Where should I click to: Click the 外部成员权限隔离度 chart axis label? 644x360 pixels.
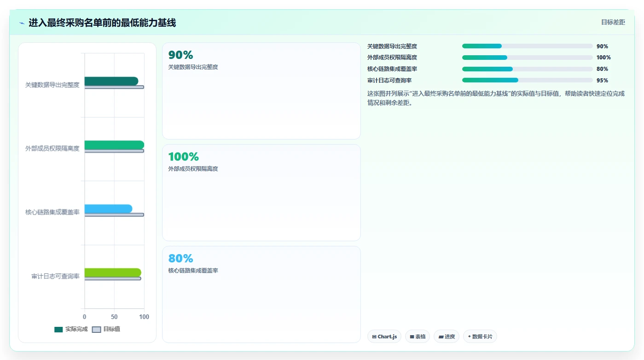(52, 149)
